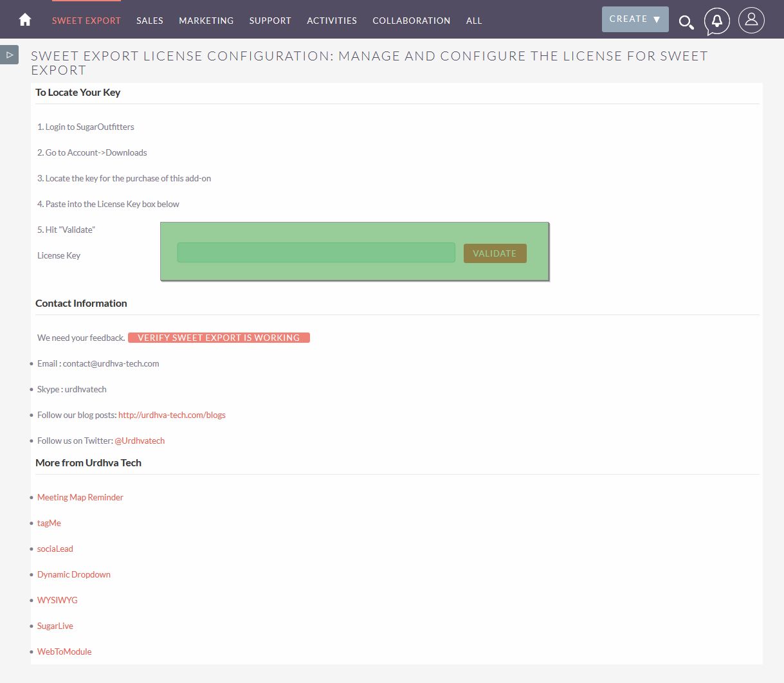Click the 'Paste into the License Key box' step
This screenshot has height=683, width=784.
pos(108,204)
